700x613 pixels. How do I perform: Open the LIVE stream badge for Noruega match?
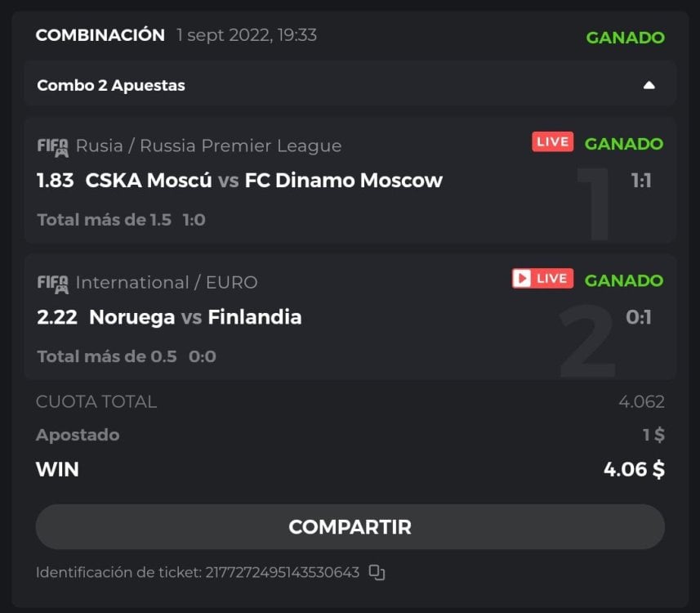[x=542, y=279]
